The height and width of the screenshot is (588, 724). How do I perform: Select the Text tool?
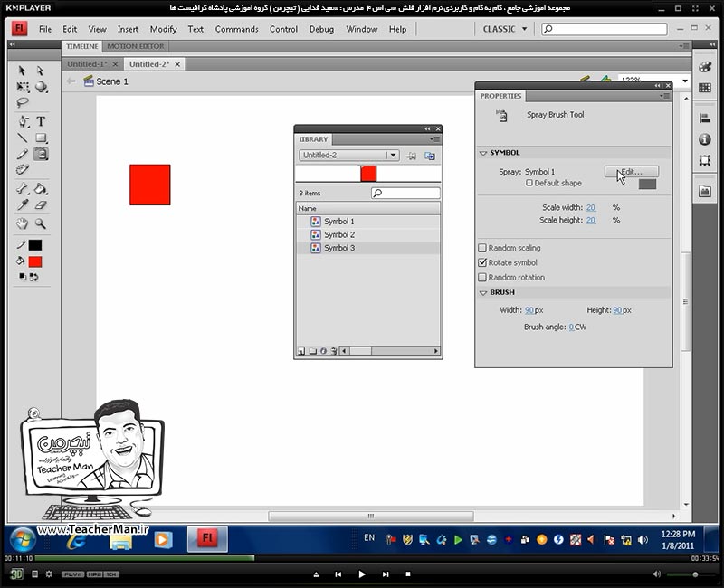tap(41, 121)
